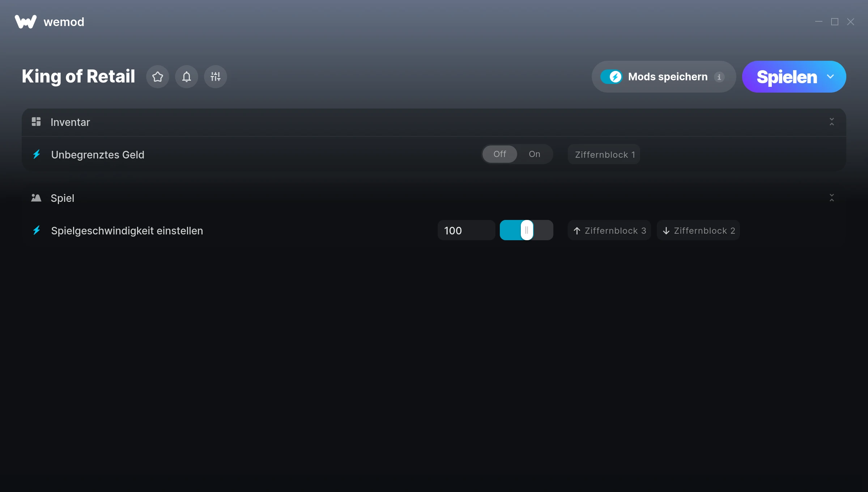Set Unbegrenztes Geld to Off

(499, 154)
